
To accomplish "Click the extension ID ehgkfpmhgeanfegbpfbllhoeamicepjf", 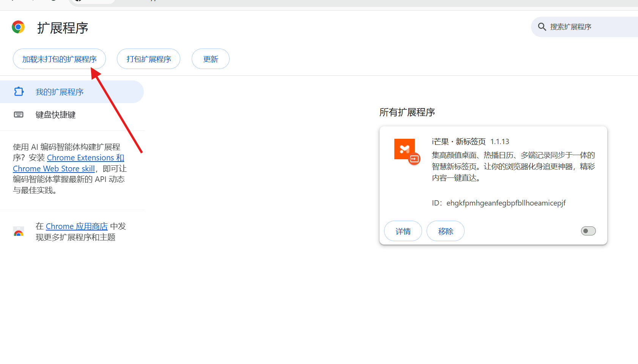I will (x=506, y=203).
